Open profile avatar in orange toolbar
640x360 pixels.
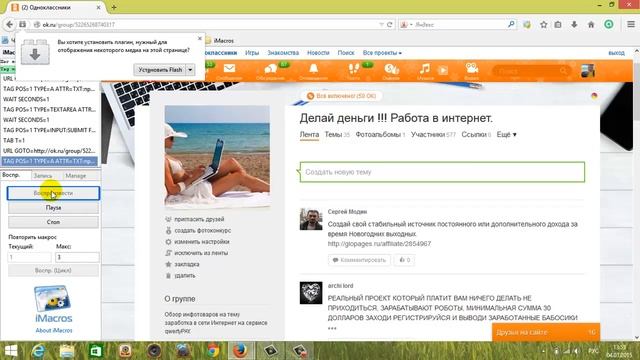[x=588, y=71]
